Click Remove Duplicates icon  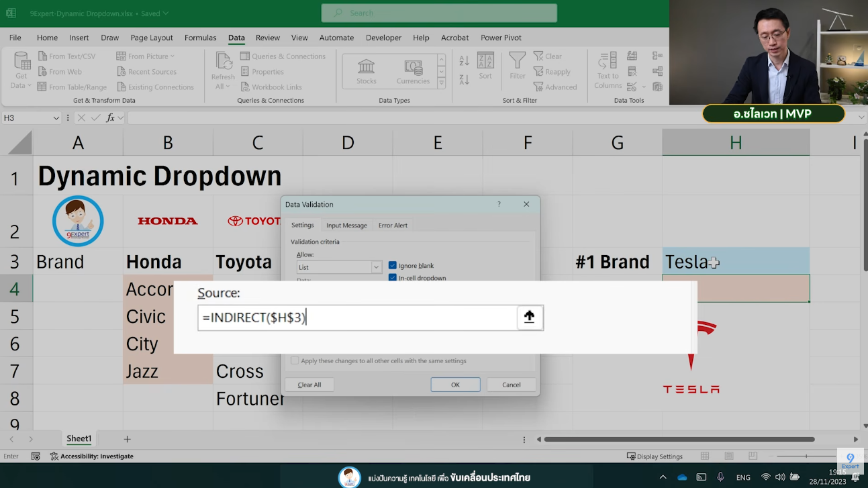coord(632,71)
